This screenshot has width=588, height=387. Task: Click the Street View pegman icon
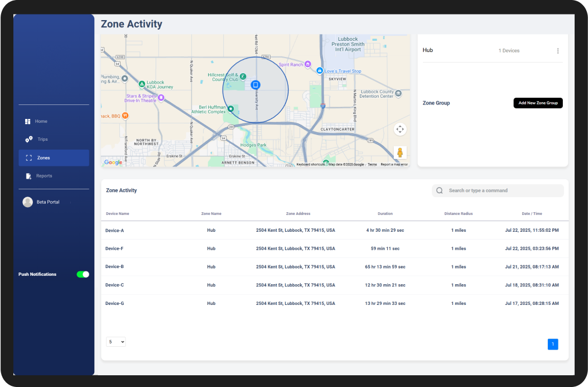coord(400,153)
